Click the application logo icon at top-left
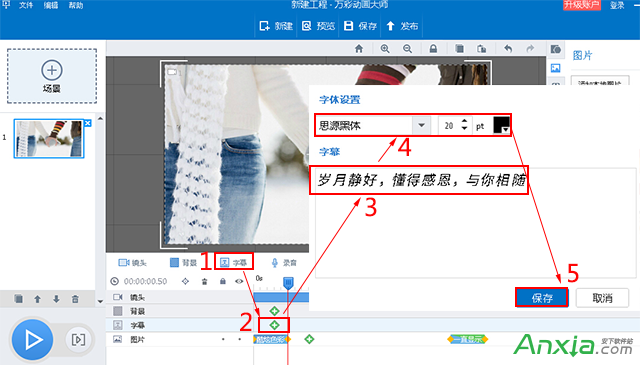The width and height of the screenshot is (640, 365). point(6,4)
